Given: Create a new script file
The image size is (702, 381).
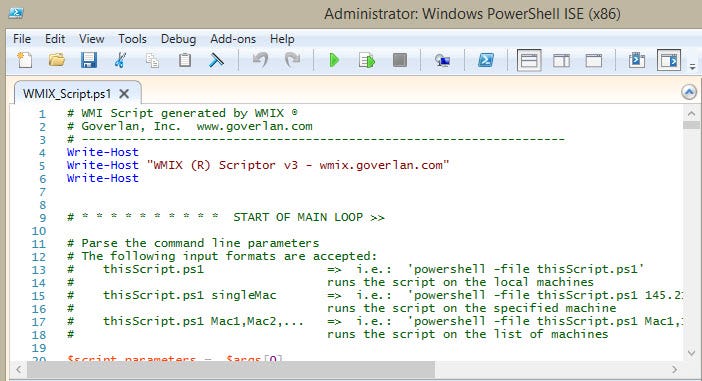Looking at the screenshot, I should coord(25,60).
